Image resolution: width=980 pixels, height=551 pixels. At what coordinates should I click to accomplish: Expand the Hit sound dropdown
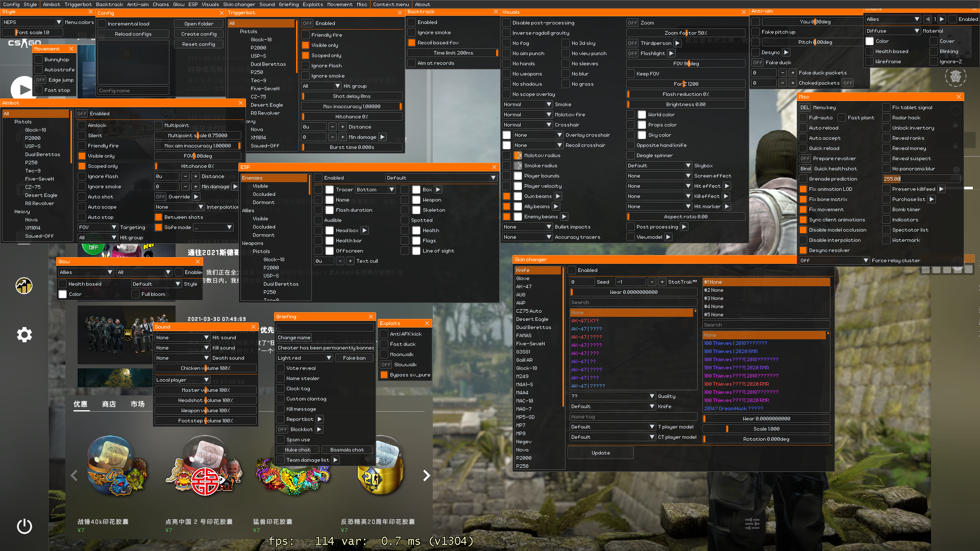[x=182, y=338]
